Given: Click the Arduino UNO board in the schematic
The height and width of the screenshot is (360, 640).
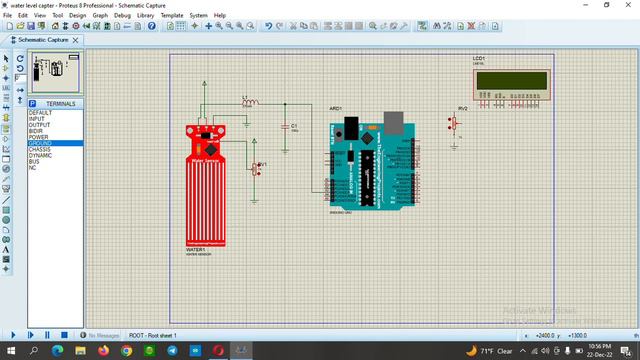Looking at the screenshot, I should [x=372, y=161].
